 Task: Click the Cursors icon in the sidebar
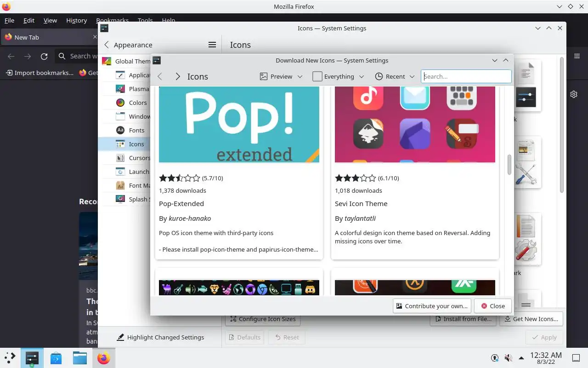coord(120,158)
